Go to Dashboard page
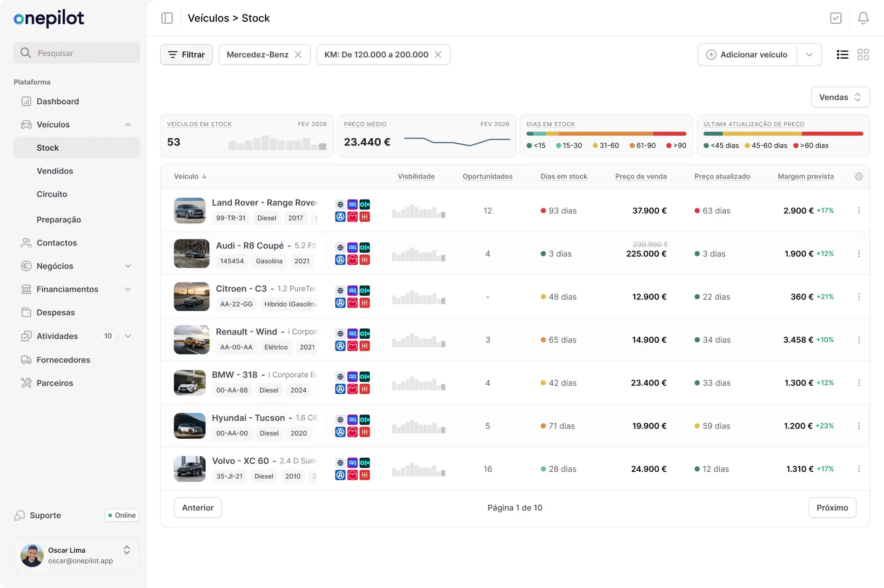 [58, 101]
